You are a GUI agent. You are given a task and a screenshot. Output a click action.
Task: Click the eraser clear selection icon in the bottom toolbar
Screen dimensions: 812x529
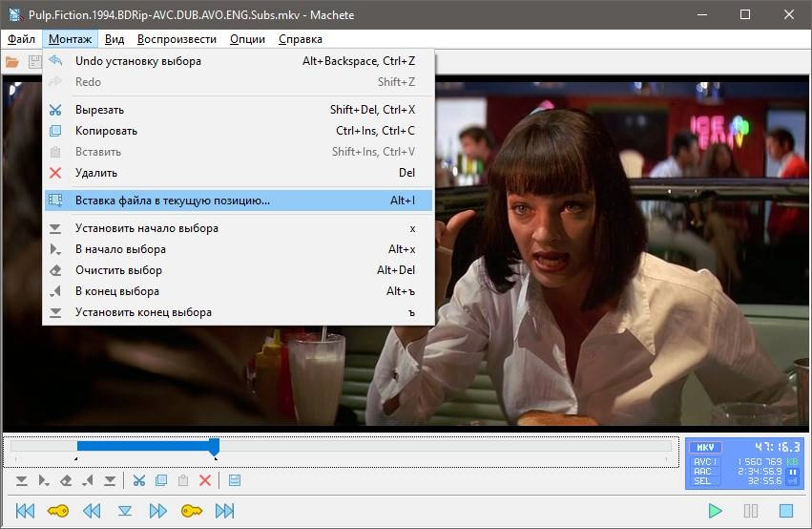pyautogui.click(x=66, y=481)
